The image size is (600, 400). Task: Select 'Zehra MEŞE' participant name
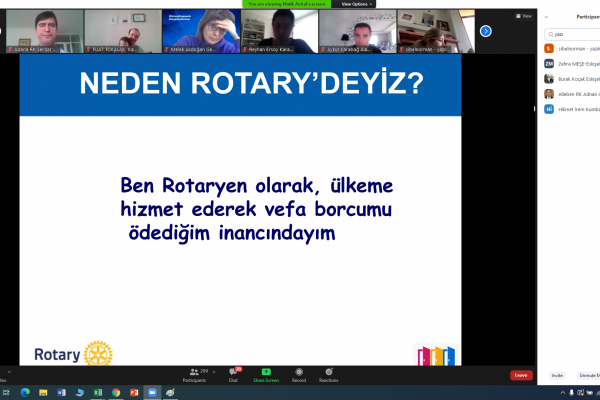pos(579,64)
